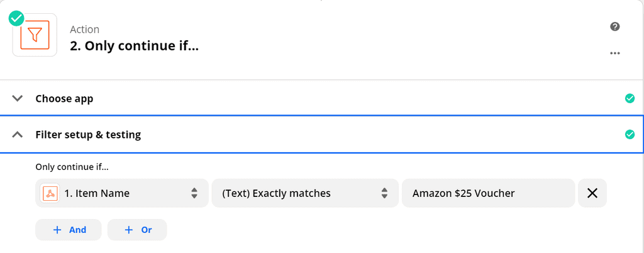
Task: Click green status check beside Choose app
Action: [630, 99]
